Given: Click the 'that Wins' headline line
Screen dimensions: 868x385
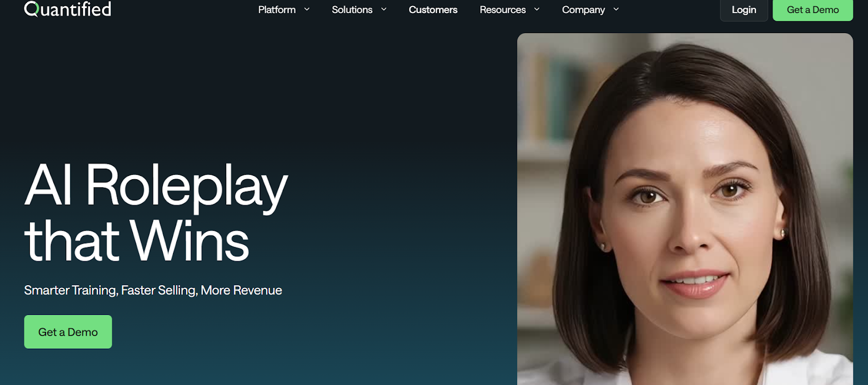Looking at the screenshot, I should click(x=137, y=241).
